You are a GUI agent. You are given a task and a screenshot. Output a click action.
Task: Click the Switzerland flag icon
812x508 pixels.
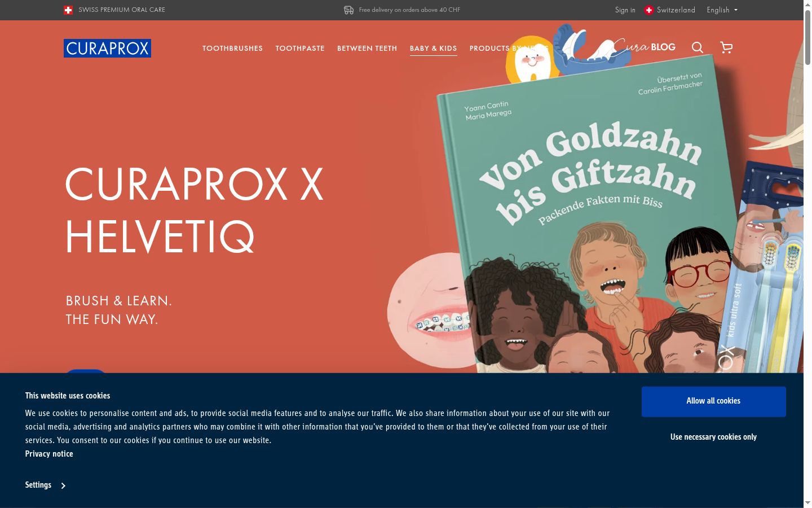click(x=649, y=10)
